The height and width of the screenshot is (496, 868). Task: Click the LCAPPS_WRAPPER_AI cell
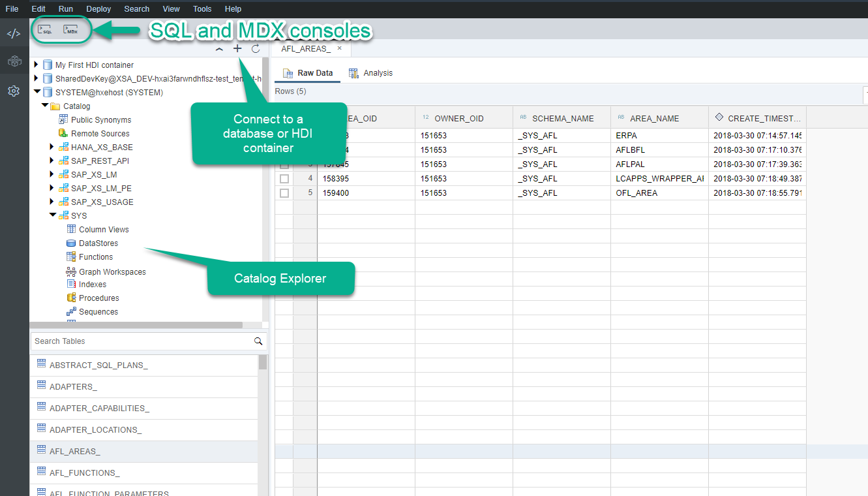(659, 179)
